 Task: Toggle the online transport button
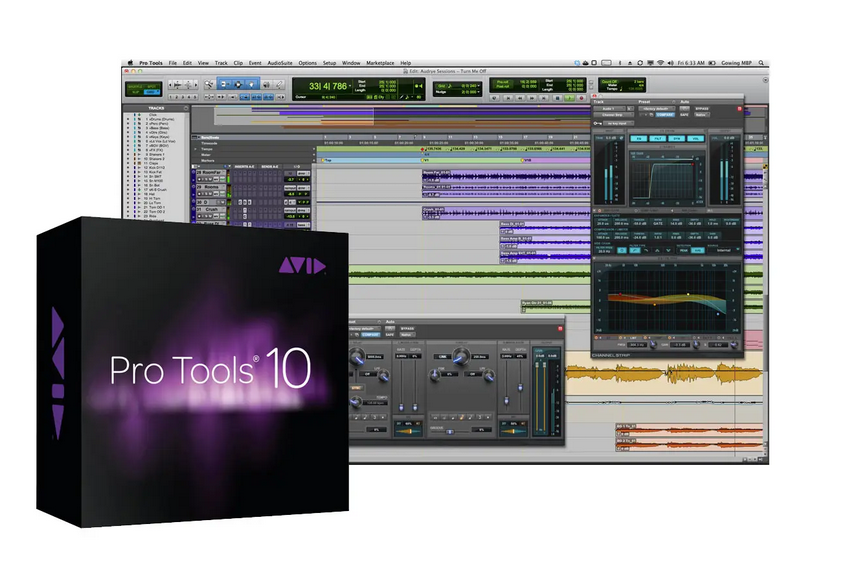click(495, 98)
